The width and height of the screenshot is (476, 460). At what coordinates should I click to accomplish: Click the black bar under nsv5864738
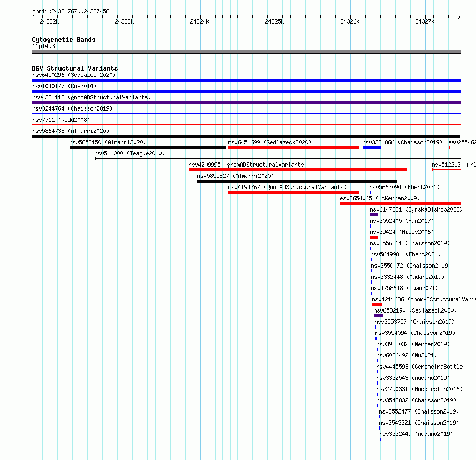[246, 136]
